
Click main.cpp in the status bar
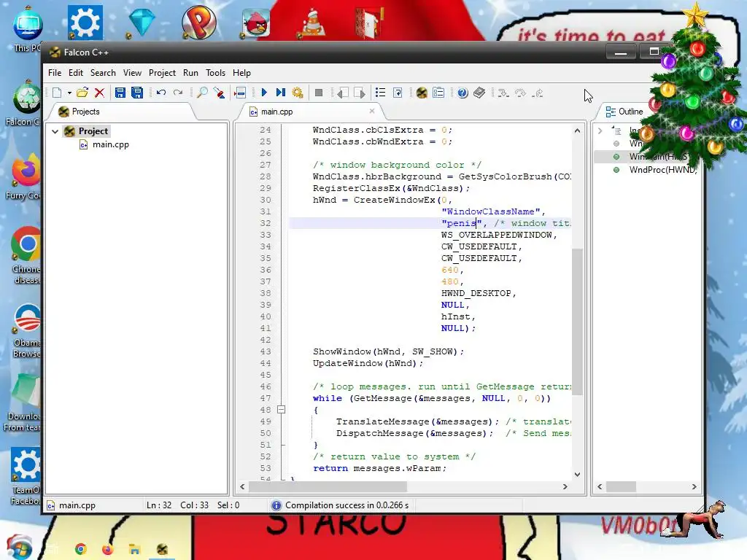coord(77,505)
